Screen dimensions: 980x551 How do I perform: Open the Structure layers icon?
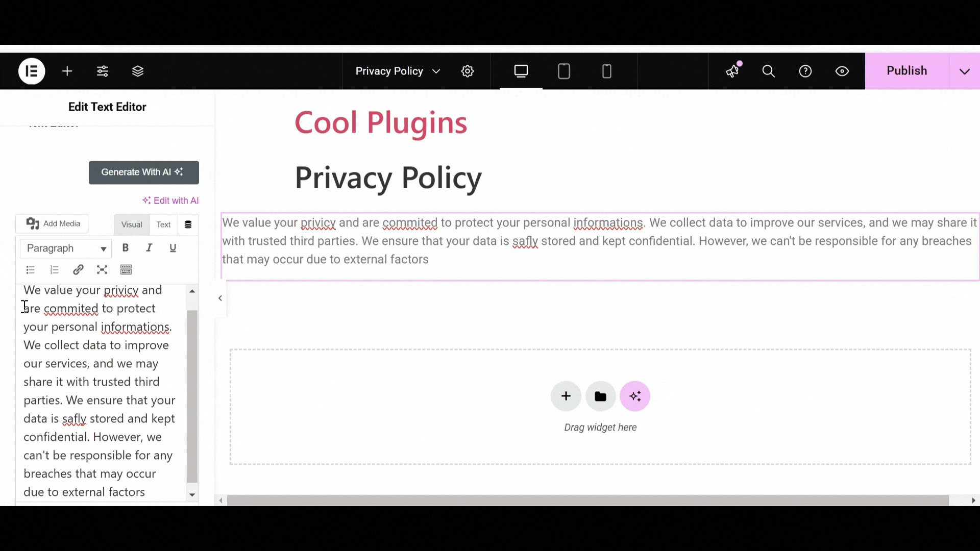pyautogui.click(x=138, y=71)
